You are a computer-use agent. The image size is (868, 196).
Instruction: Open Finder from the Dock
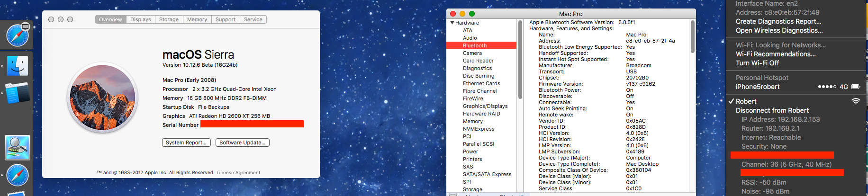click(18, 65)
